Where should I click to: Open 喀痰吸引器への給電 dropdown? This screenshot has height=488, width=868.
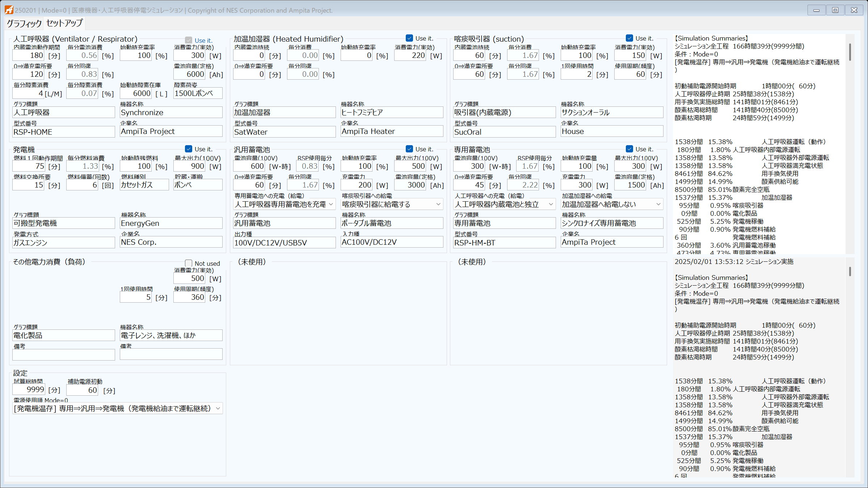pos(438,205)
